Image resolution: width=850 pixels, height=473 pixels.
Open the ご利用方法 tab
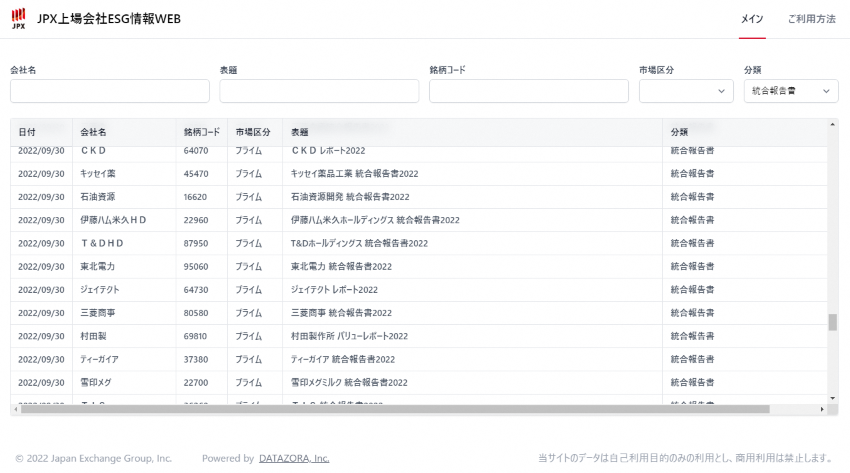[811, 19]
